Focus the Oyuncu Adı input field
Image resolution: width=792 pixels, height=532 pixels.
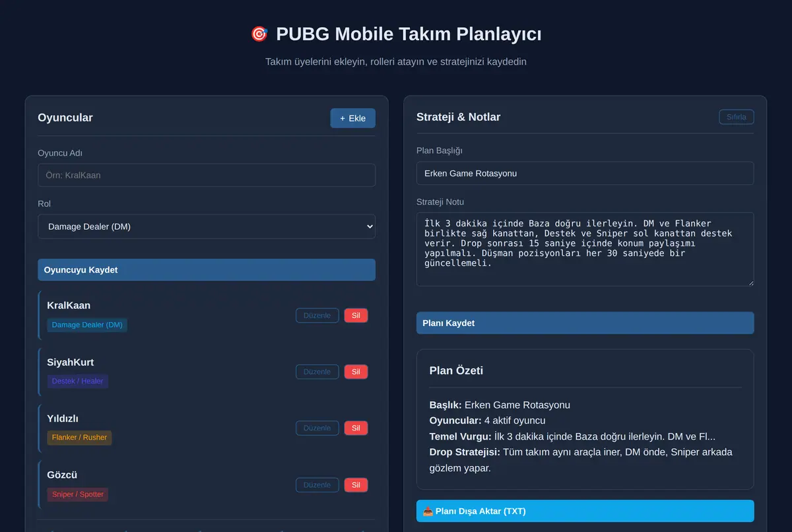point(207,175)
